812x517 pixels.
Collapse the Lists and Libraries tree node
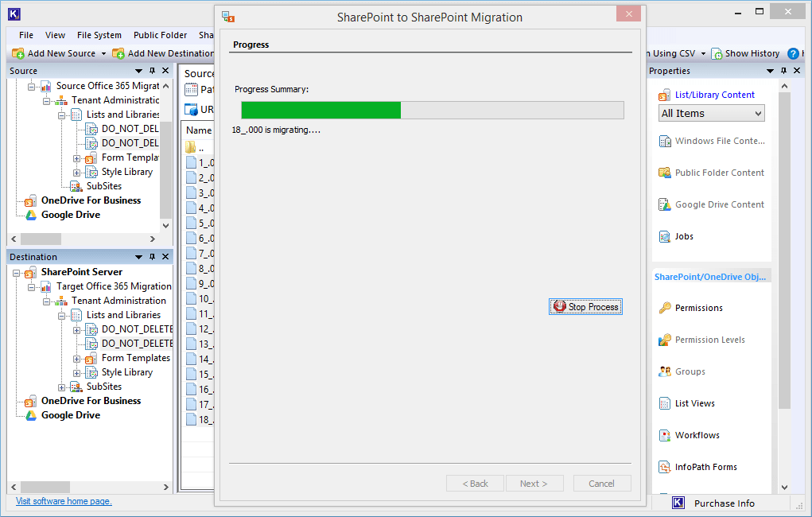[x=62, y=114]
